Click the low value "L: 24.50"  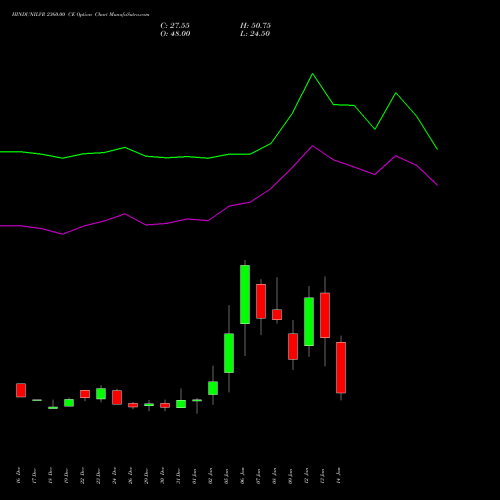click(x=255, y=34)
